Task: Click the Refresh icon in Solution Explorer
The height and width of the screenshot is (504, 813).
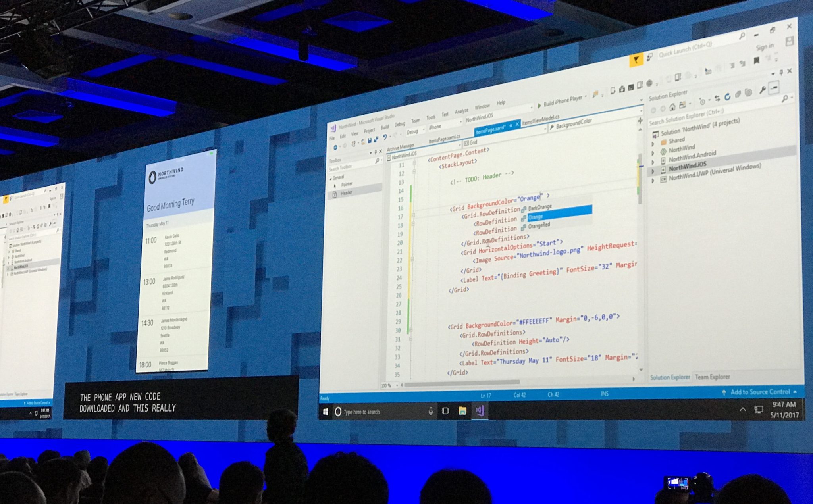Action: pos(727,96)
